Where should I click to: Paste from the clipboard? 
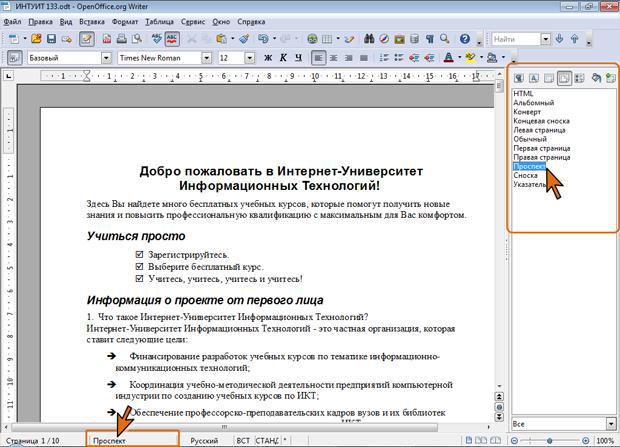tap(221, 39)
